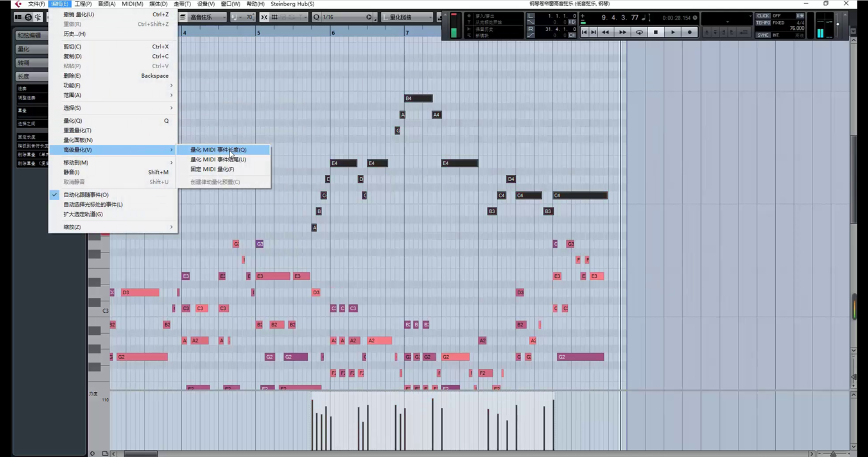Click the velocity value 70 field

tap(249, 17)
